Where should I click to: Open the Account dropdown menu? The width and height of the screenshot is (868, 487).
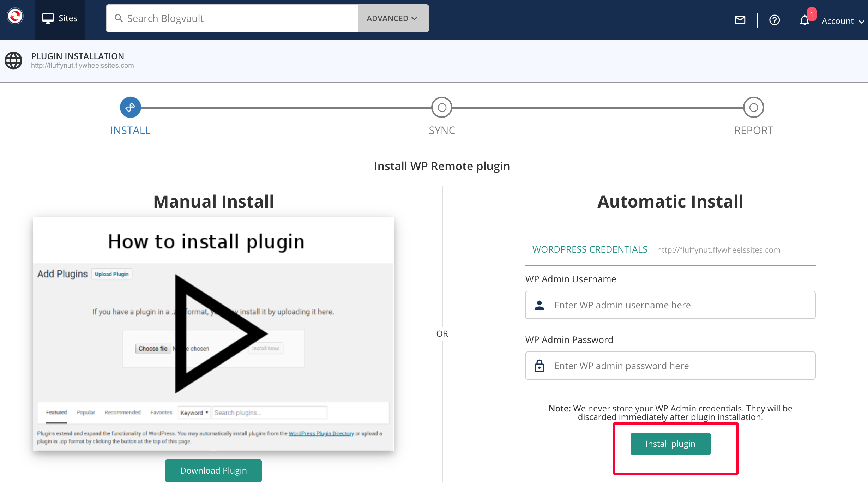[842, 21]
